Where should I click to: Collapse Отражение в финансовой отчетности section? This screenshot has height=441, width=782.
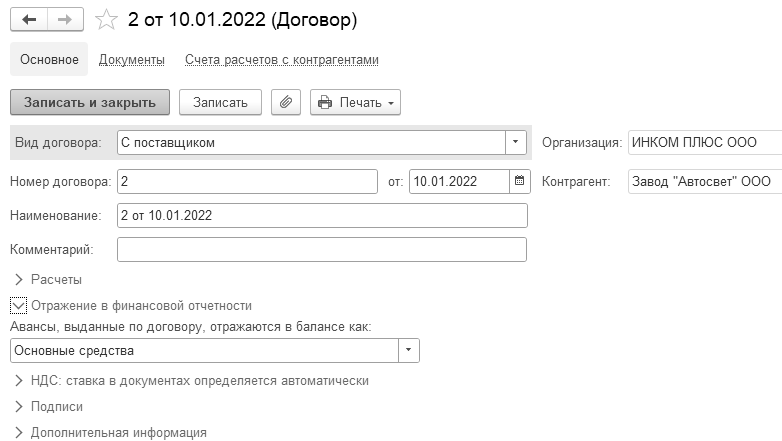coord(19,306)
